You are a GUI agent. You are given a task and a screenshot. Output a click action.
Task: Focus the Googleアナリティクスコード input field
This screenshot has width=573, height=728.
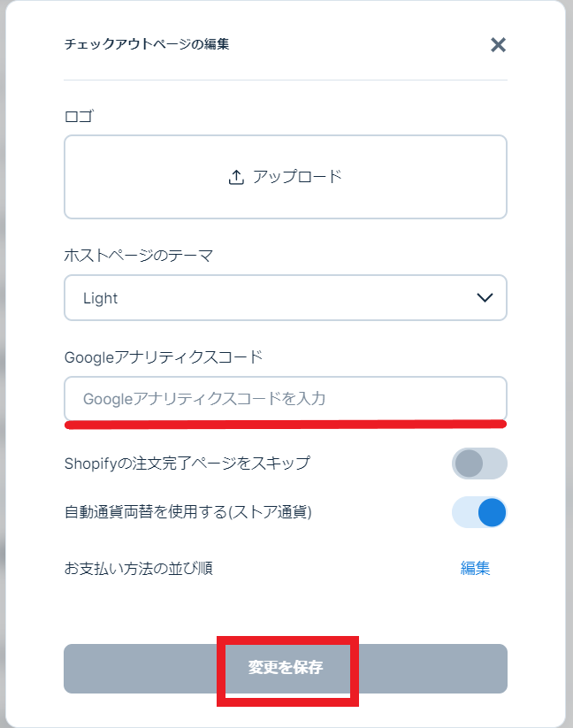[x=285, y=399]
